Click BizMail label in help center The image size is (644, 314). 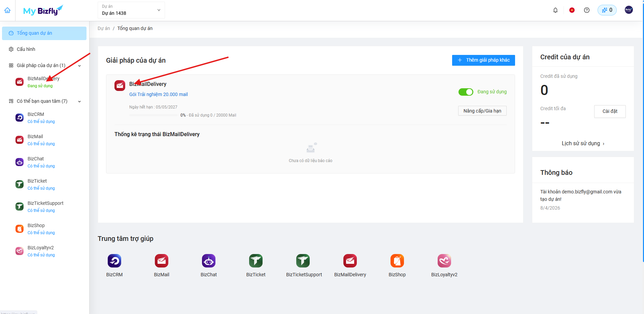tap(162, 275)
